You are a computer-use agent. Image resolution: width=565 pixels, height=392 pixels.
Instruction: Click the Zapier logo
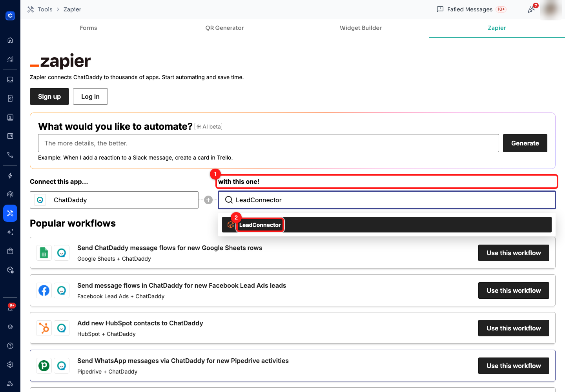click(60, 61)
